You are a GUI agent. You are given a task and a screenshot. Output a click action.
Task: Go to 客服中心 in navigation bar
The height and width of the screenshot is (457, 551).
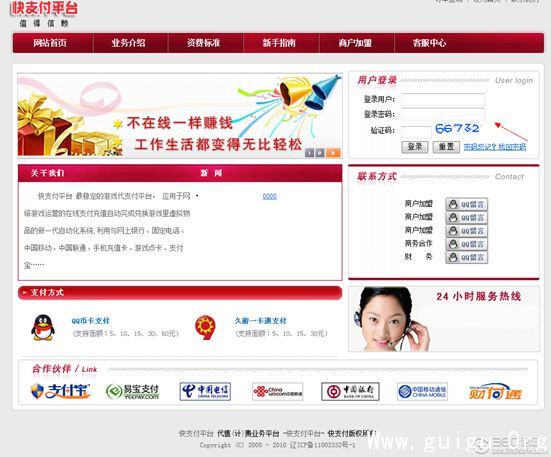click(x=429, y=43)
